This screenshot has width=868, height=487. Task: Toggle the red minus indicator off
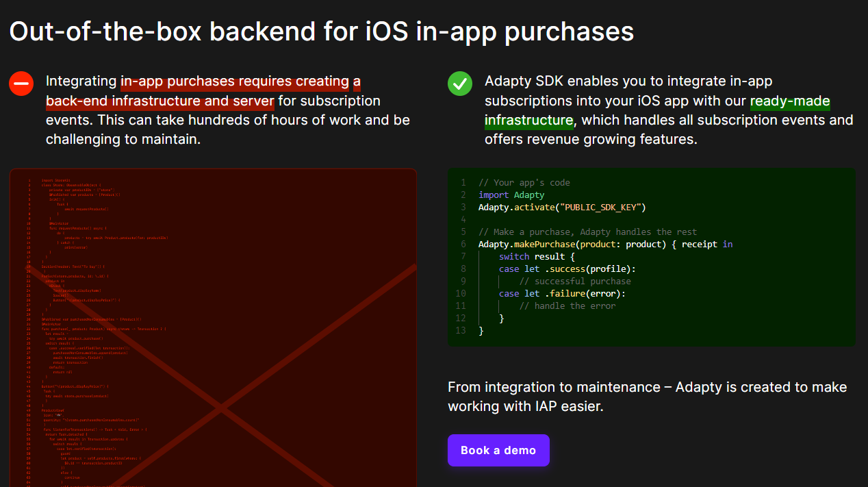click(21, 84)
